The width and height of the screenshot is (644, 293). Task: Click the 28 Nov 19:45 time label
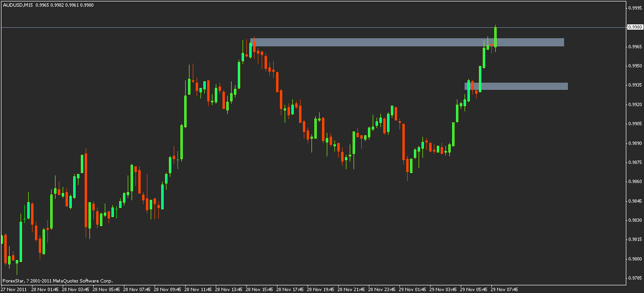click(321, 289)
